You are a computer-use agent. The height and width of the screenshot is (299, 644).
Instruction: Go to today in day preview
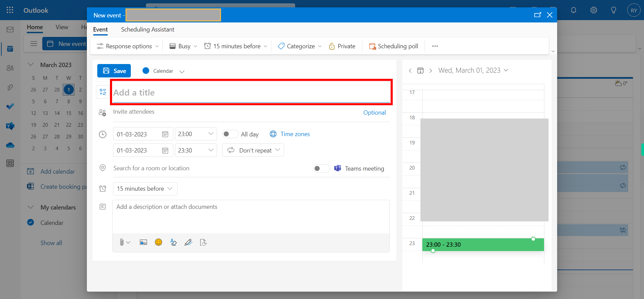[420, 70]
